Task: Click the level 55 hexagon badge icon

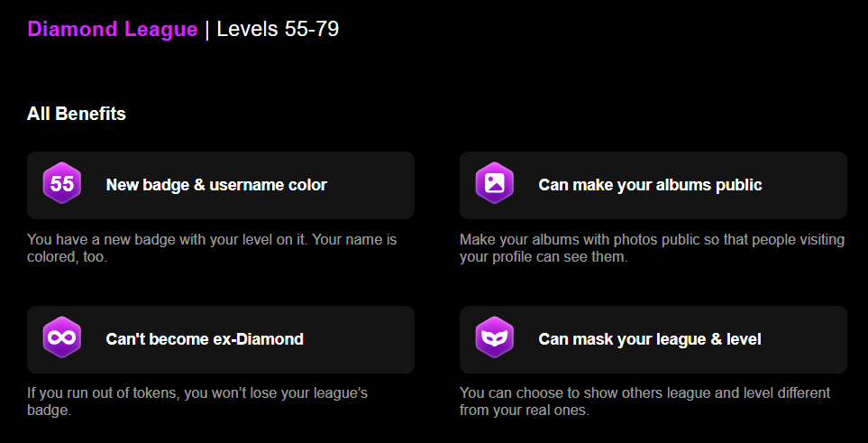Action: click(x=62, y=183)
